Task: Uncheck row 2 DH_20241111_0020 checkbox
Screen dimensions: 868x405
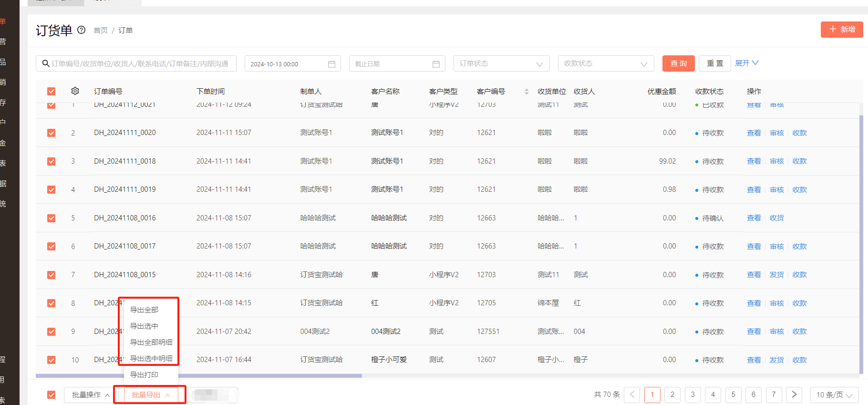Action: [52, 133]
